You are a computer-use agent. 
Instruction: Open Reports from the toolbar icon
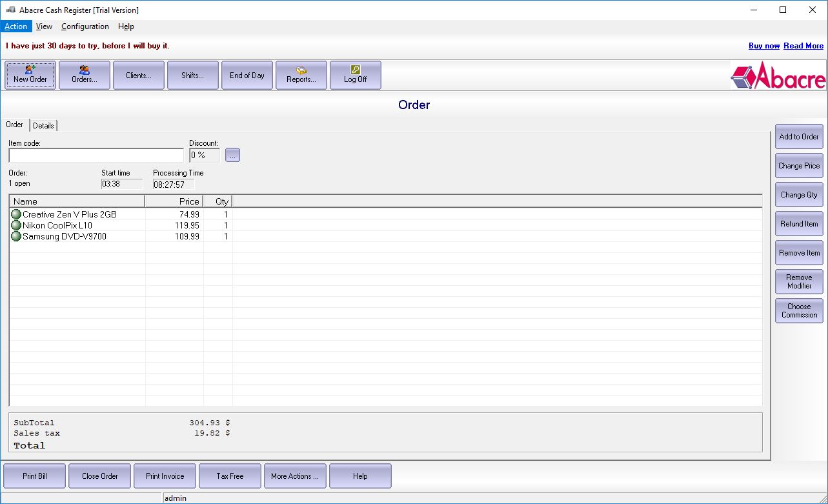tap(301, 75)
